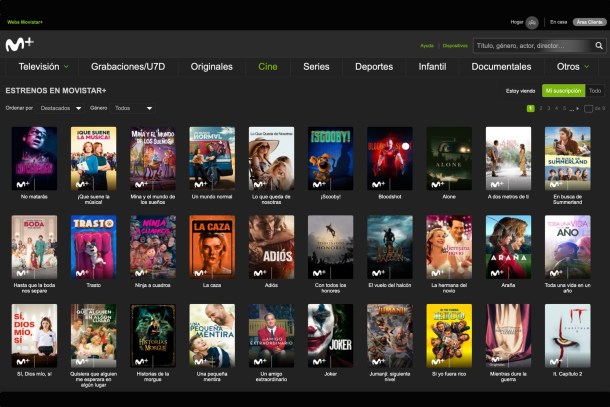This screenshot has height=407, width=610.
Task: Go to results page 3
Action: pos(549,109)
